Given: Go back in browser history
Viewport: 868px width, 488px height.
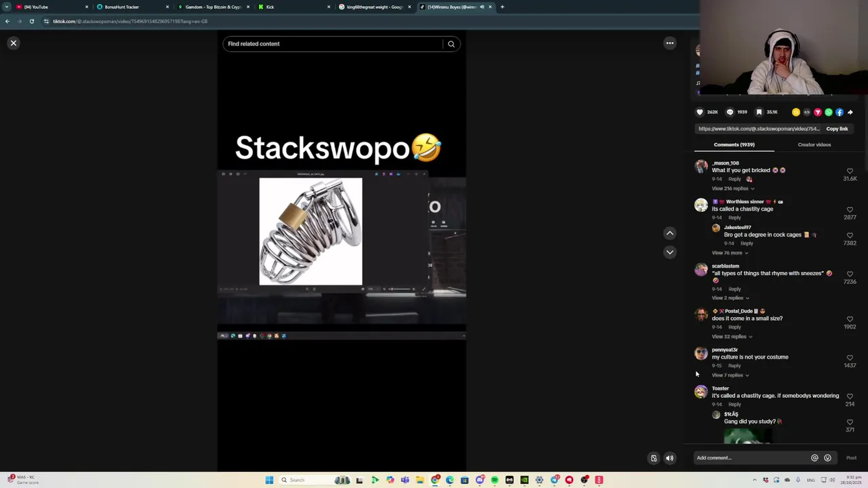Looking at the screenshot, I should point(7,21).
